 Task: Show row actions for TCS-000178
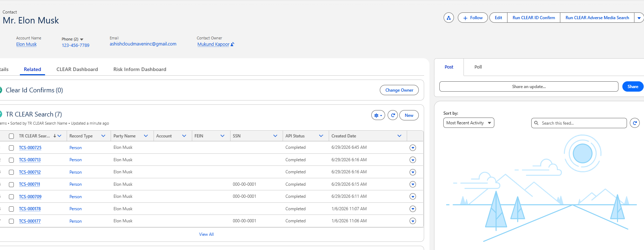[412, 209]
